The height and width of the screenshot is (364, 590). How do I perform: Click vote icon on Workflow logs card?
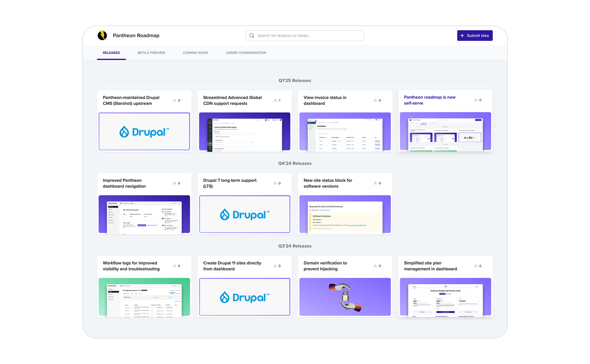[x=175, y=266]
